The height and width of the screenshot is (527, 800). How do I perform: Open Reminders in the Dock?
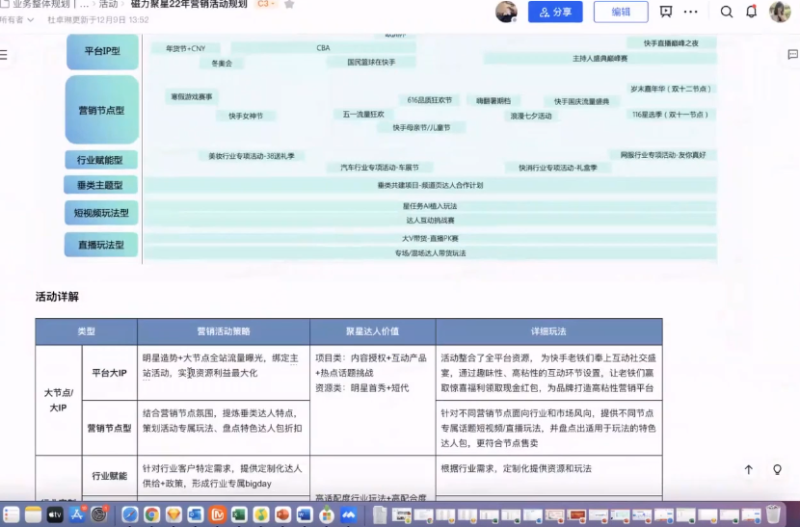click(x=11, y=515)
